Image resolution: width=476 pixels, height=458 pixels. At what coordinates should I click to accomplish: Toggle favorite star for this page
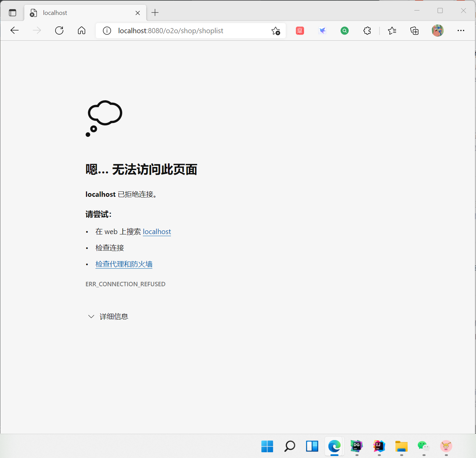pyautogui.click(x=276, y=30)
